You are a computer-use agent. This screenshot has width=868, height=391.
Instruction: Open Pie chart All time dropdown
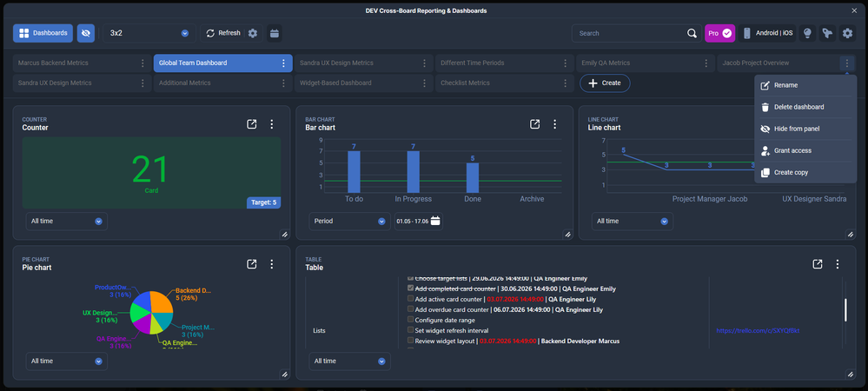[66, 361]
